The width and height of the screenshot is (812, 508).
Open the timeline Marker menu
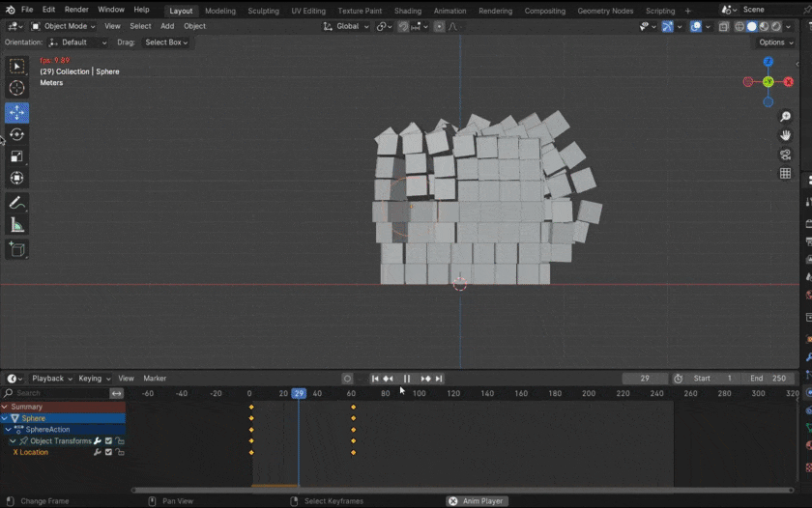pyautogui.click(x=155, y=379)
